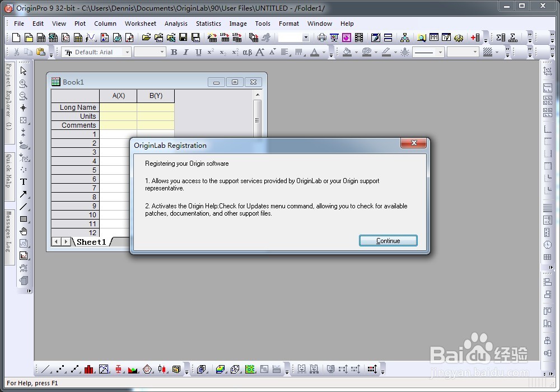Screen dimensions: 560x392
Task: Pick the Arrow annotation tool
Action: click(x=24, y=194)
